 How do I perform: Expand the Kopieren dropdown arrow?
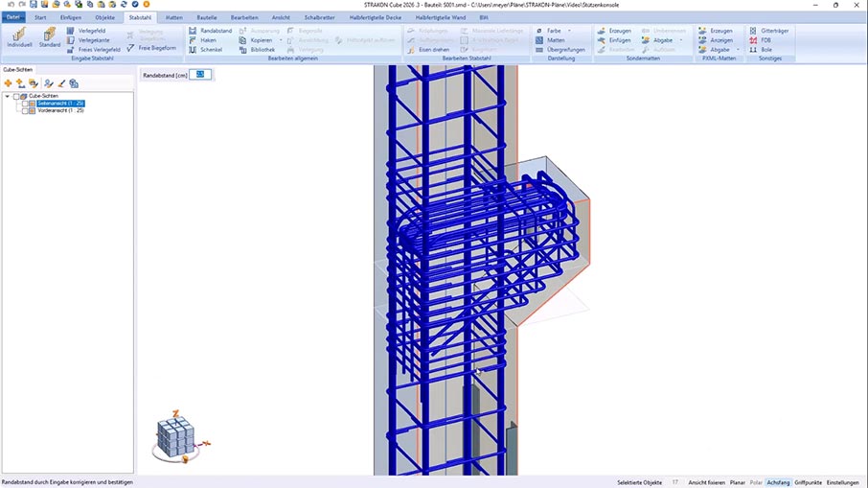click(281, 40)
